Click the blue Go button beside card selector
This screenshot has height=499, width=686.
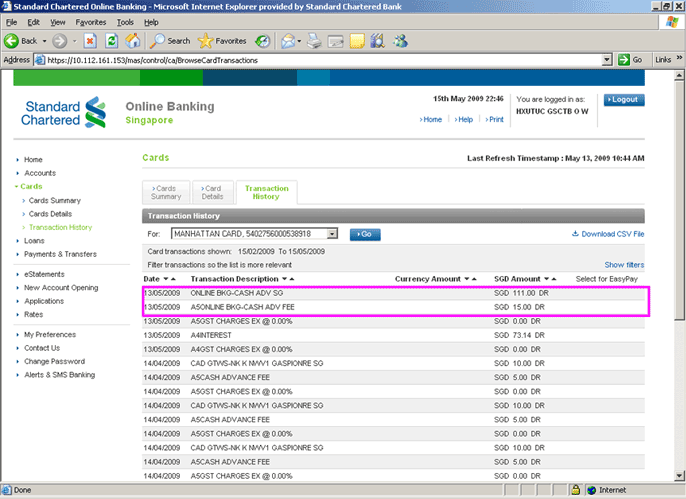click(x=365, y=234)
